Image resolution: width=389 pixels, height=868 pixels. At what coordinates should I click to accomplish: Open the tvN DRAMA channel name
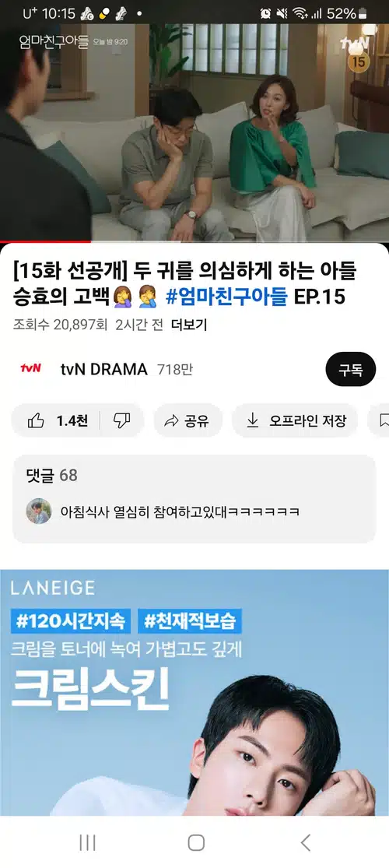(103, 369)
